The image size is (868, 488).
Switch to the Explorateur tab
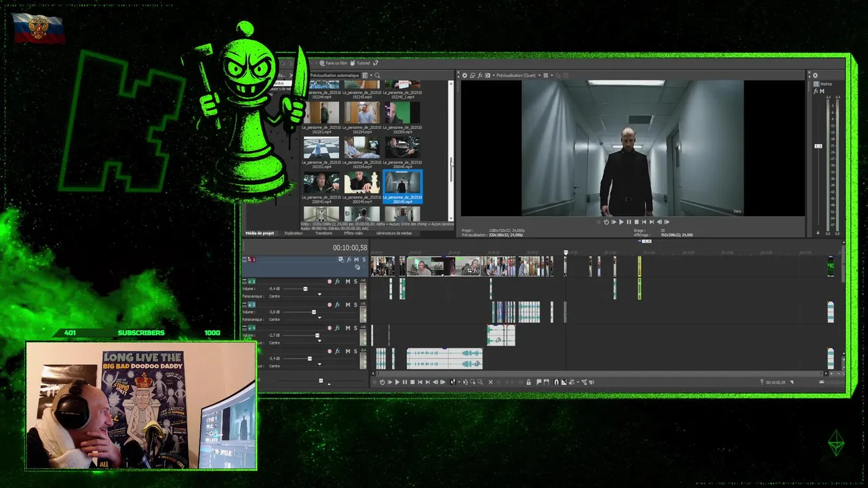[294, 233]
